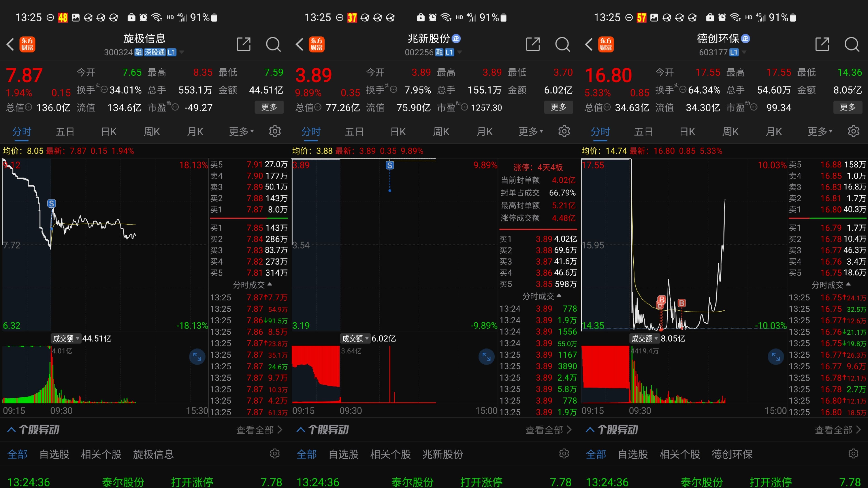Tap 更多 button in 德创环保 quote header

(847, 107)
